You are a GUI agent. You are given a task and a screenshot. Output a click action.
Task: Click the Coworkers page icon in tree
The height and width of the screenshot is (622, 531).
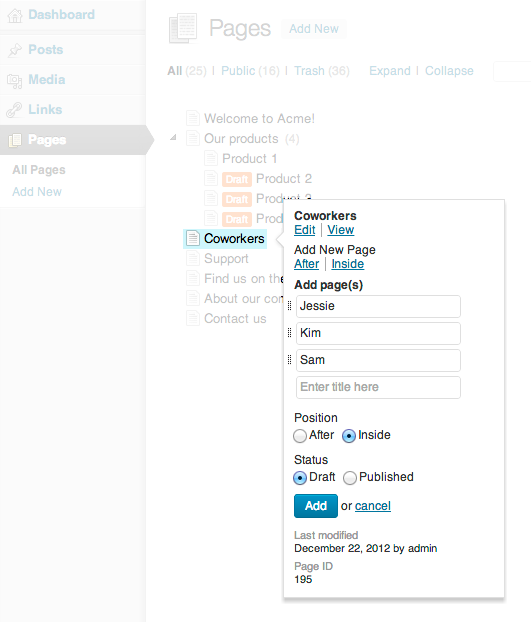click(x=193, y=238)
